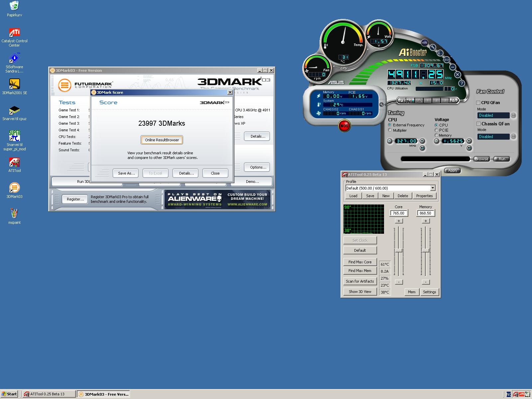Viewport: 532px width, 399px height.
Task: Open the cpuz desktop shortcut
Action: point(14,113)
